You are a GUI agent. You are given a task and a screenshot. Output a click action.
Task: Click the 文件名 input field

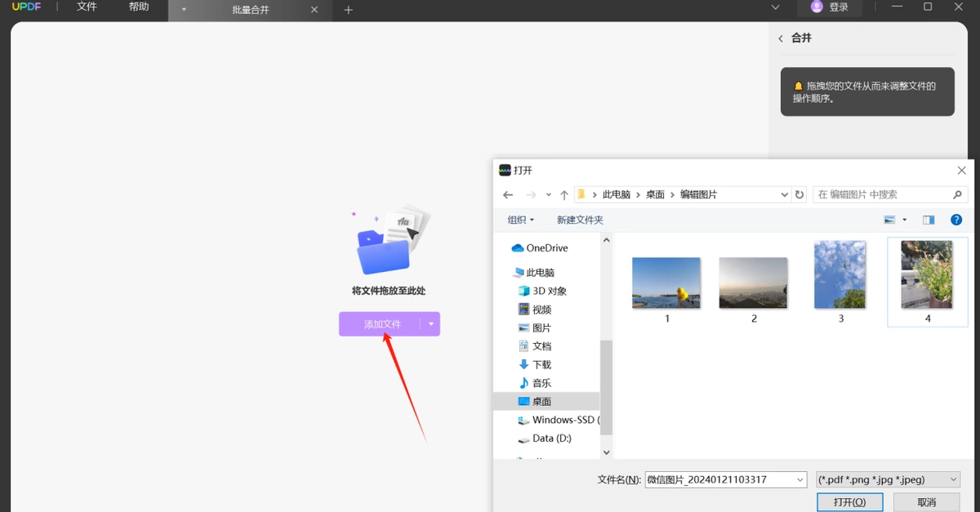pos(726,479)
